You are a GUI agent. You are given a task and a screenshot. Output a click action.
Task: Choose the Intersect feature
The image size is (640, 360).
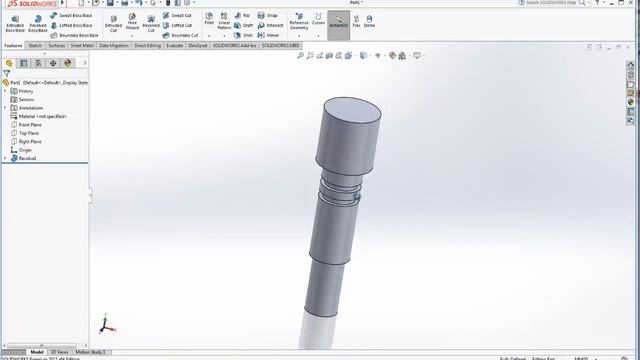(270, 25)
